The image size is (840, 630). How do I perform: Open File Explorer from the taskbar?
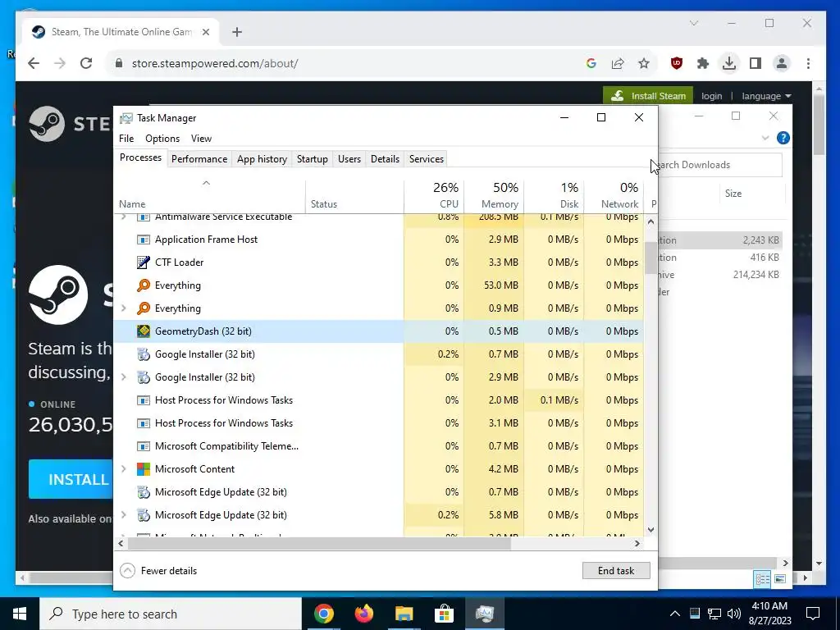tap(404, 614)
